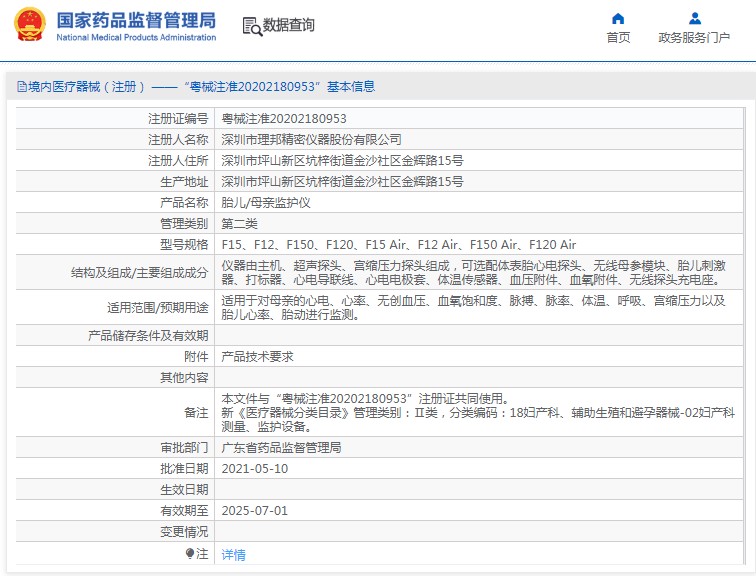Click the 数据查询 title text
Screen dimensions: 756x576
pyautogui.click(x=288, y=25)
